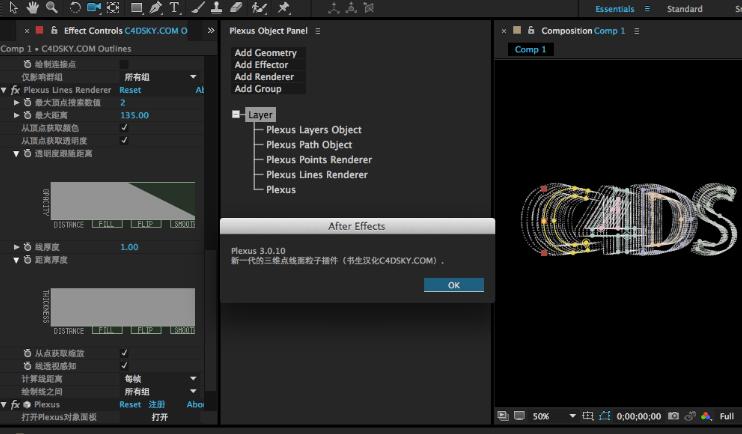Uncheck the 从点获取缩放 checkbox
This screenshot has height=434, width=742.
tap(124, 353)
